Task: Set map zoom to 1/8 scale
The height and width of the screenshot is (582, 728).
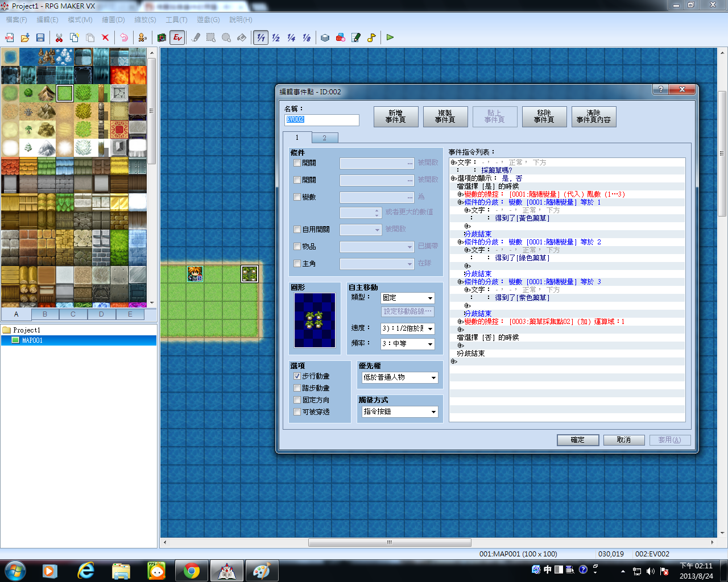Action: tap(307, 38)
